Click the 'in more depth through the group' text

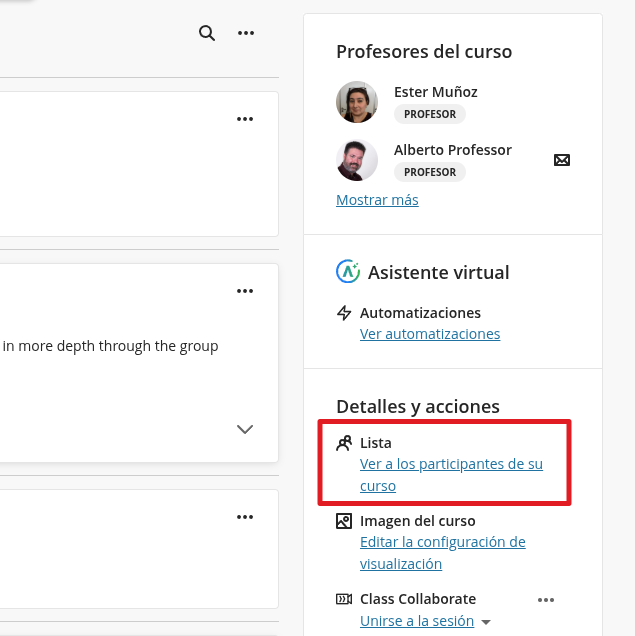[x=110, y=346]
